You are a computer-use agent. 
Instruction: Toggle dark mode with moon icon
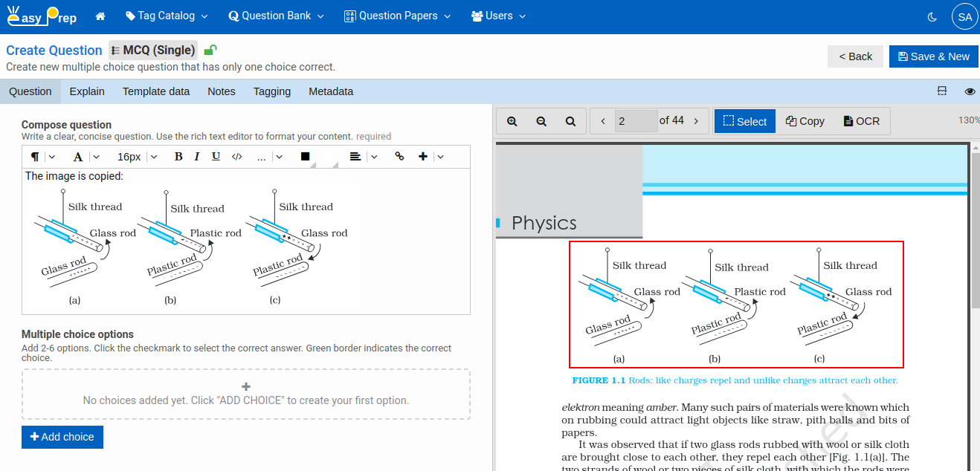[x=932, y=16]
